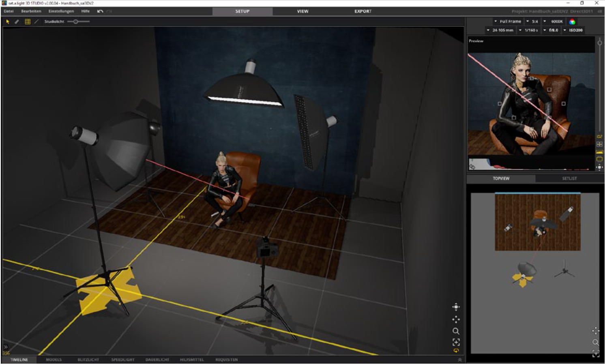Select the arrow pointer tool
Screen dimensions: 605x364
click(7, 22)
